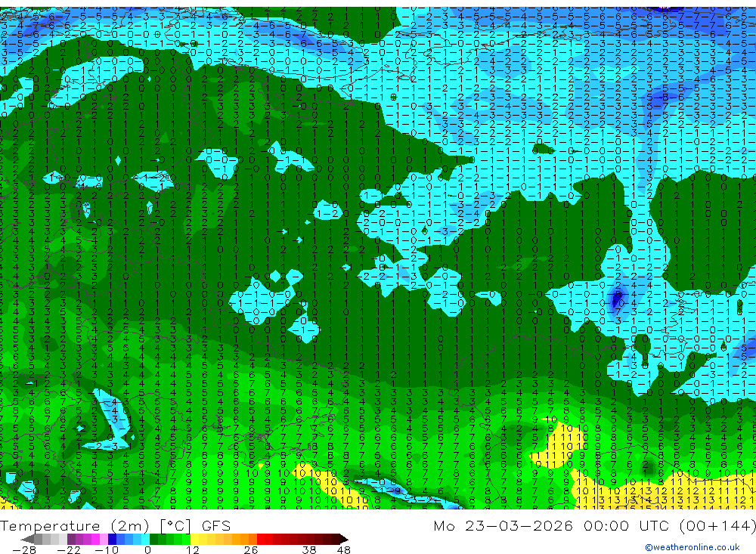
Task: Click the -28 legend label
Action: tap(24, 549)
